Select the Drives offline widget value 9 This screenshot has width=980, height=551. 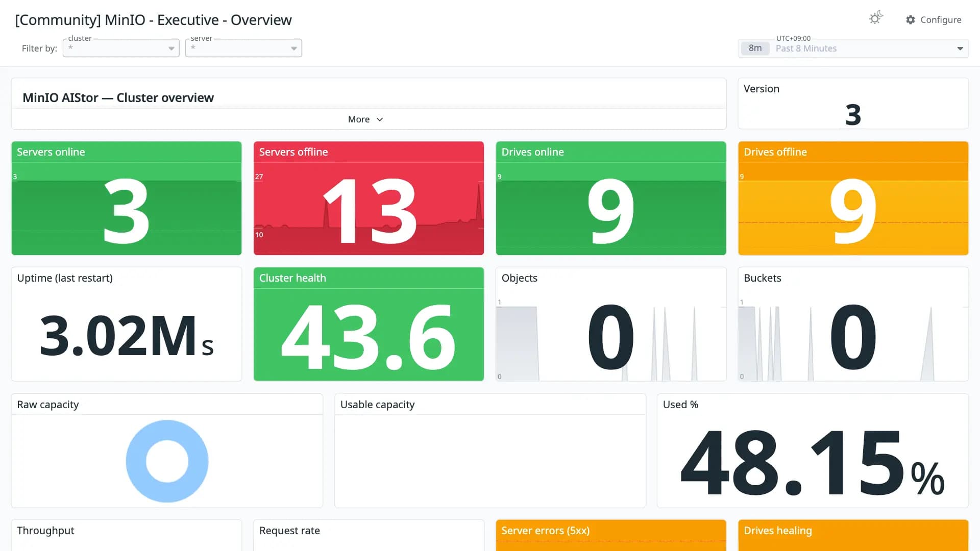click(x=853, y=211)
